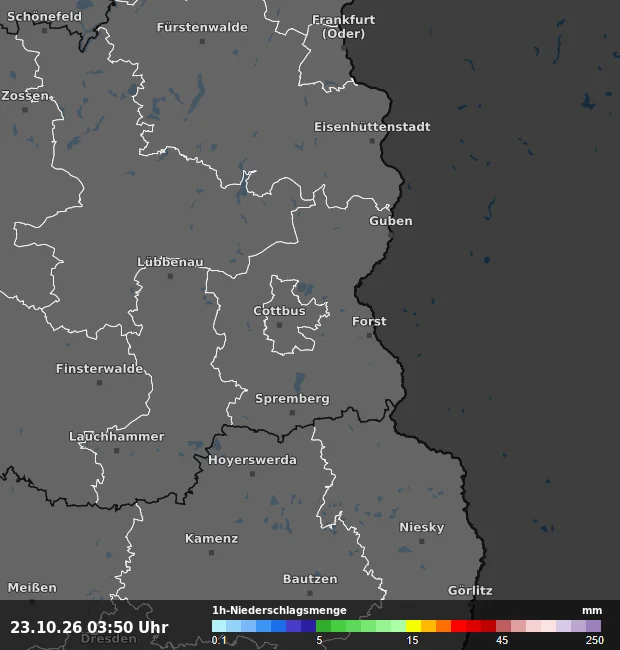Click the purple 250 mm legend swatch
The height and width of the screenshot is (650, 620).
pos(593,626)
